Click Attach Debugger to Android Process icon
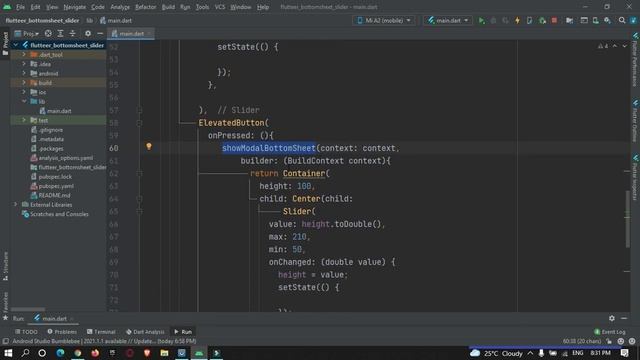 tap(542, 20)
